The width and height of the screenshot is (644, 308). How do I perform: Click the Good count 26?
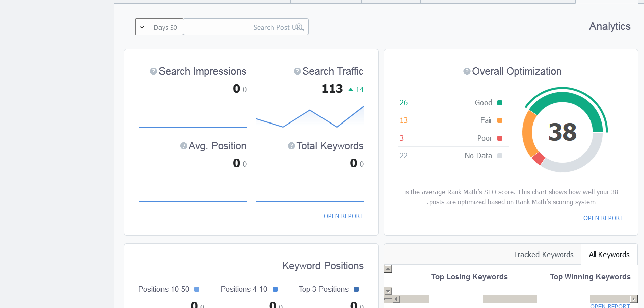(x=404, y=103)
